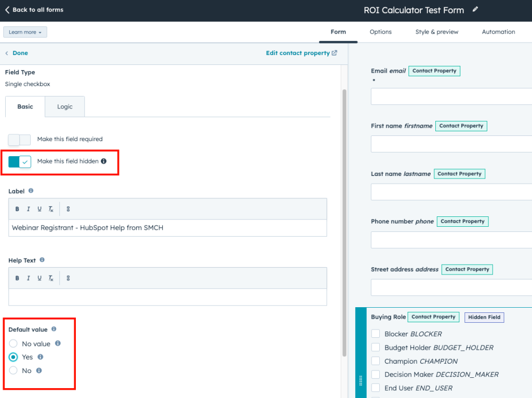Screen dimensions: 532x398
Task: Grab the drag handle of the Buying Role field
Action: 361,380
